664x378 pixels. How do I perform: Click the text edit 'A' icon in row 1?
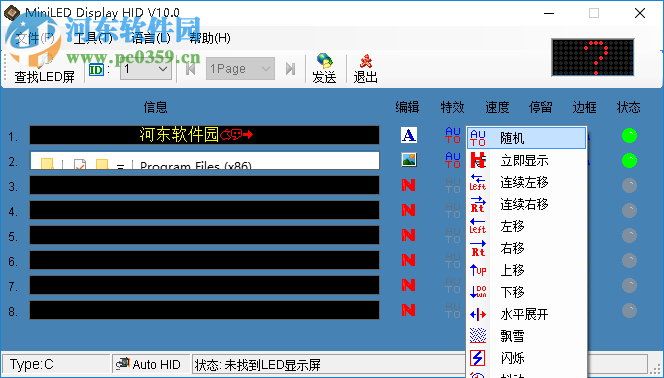pos(409,135)
